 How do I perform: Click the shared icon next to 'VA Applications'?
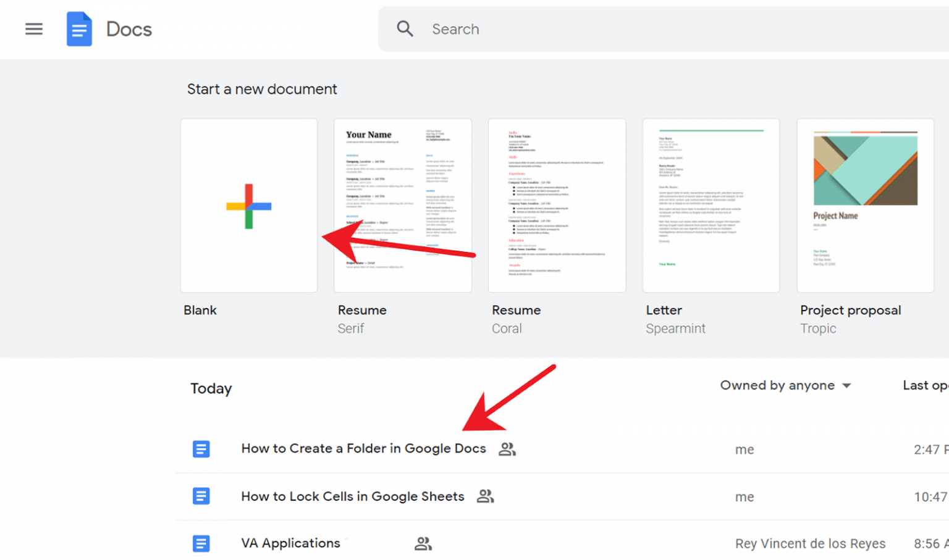pos(423,543)
